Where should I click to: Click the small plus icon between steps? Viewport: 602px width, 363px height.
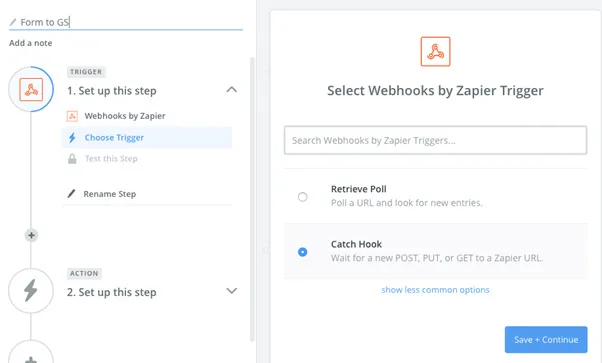pos(31,235)
